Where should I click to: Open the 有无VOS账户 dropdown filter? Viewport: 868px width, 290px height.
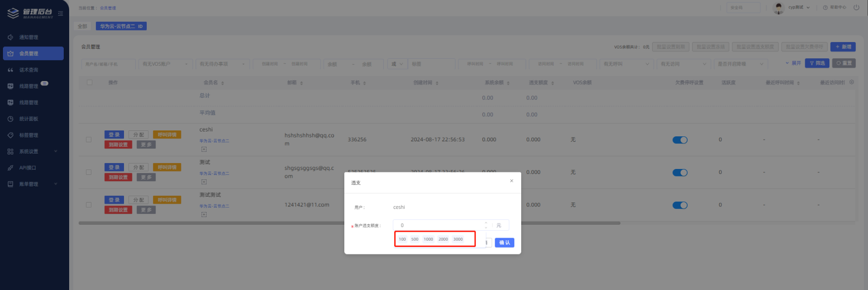point(165,64)
